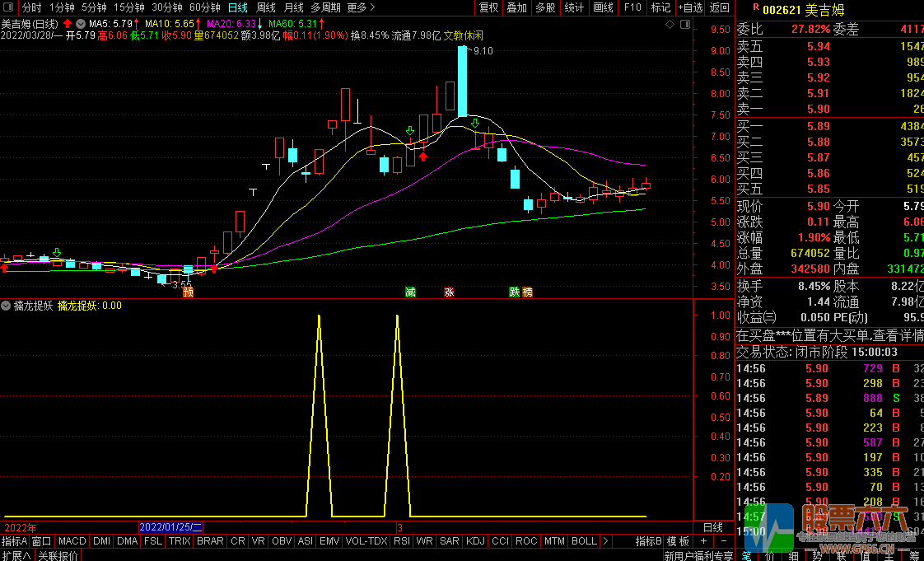
Task: Select the DMI indicator
Action: [x=101, y=541]
